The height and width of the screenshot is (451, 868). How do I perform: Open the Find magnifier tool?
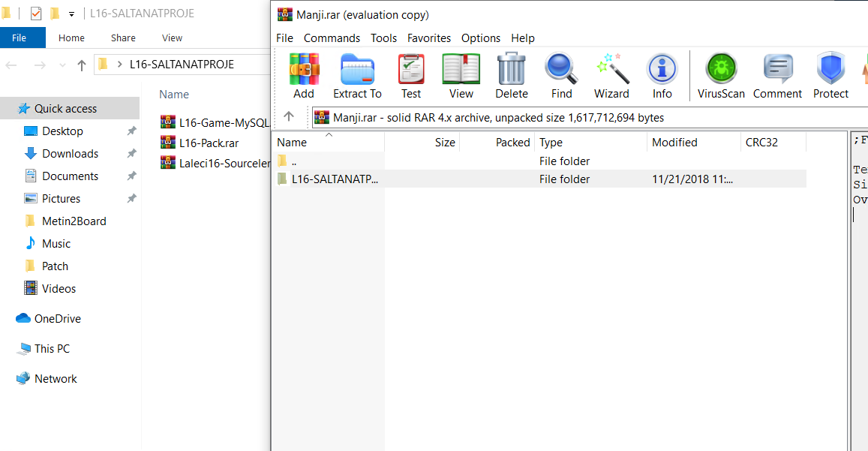(x=561, y=76)
